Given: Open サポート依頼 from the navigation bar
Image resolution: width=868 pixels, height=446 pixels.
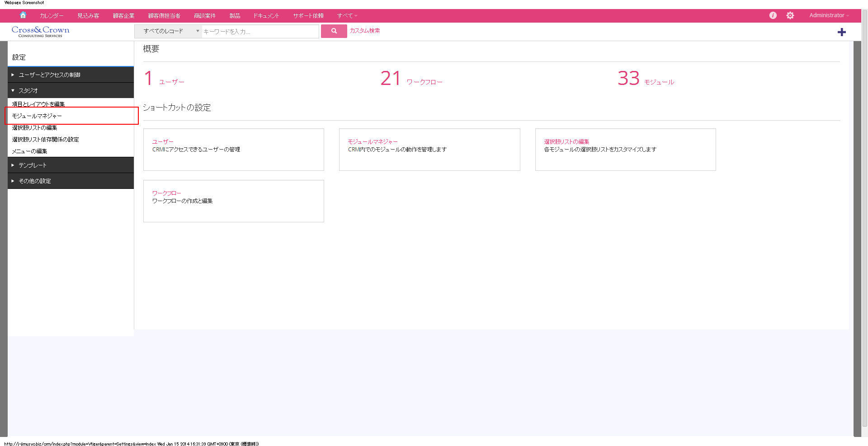Looking at the screenshot, I should point(308,15).
